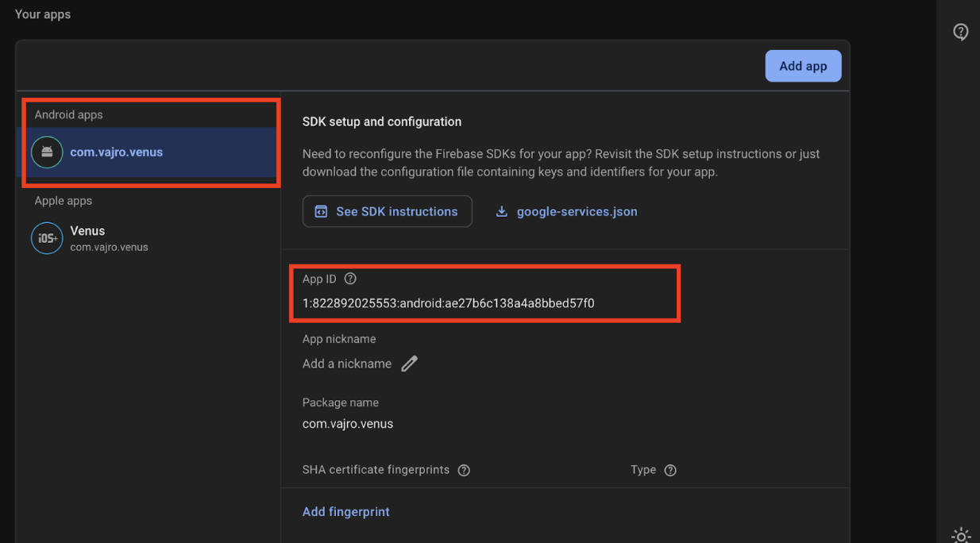Select the Venus Apple app entry

[x=87, y=231]
